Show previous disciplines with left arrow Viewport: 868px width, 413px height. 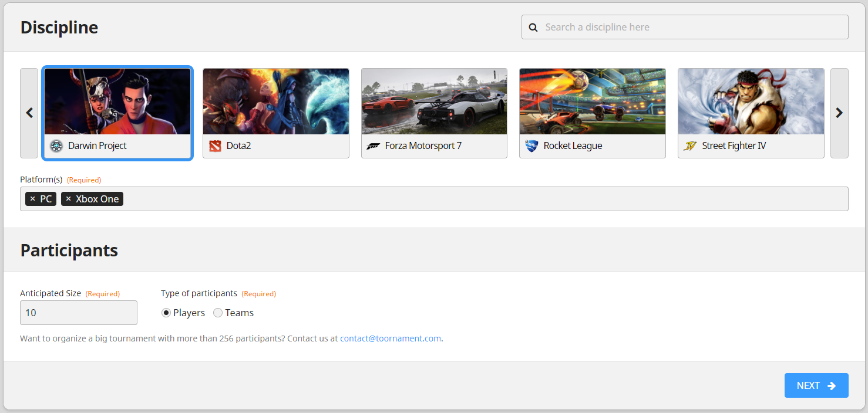pyautogui.click(x=29, y=113)
